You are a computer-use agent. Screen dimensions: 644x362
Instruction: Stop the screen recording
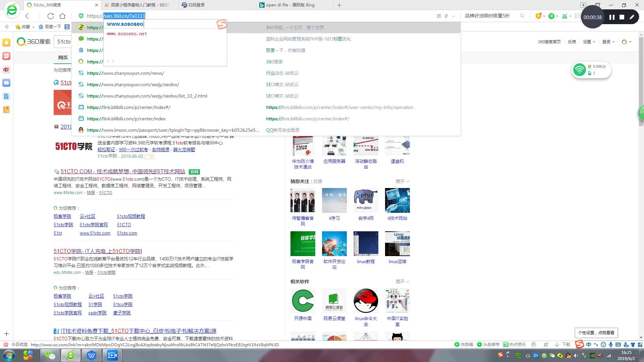pos(622,17)
